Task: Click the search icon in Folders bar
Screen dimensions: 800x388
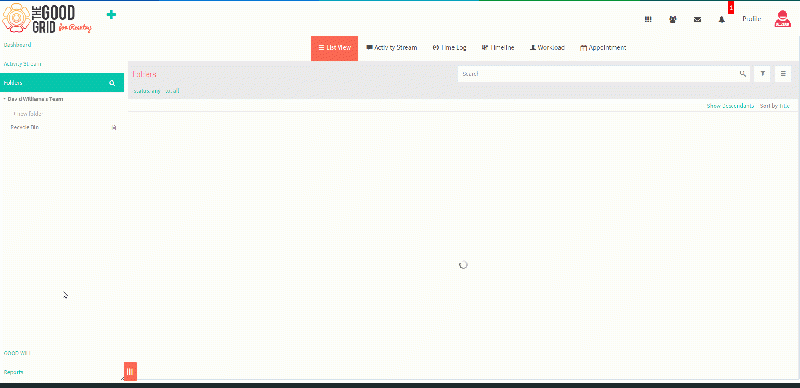Action: point(112,83)
